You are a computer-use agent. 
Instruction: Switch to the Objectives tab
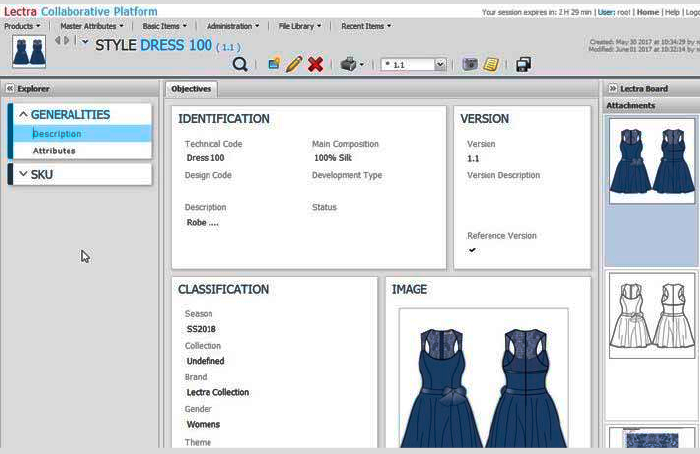[x=191, y=89]
